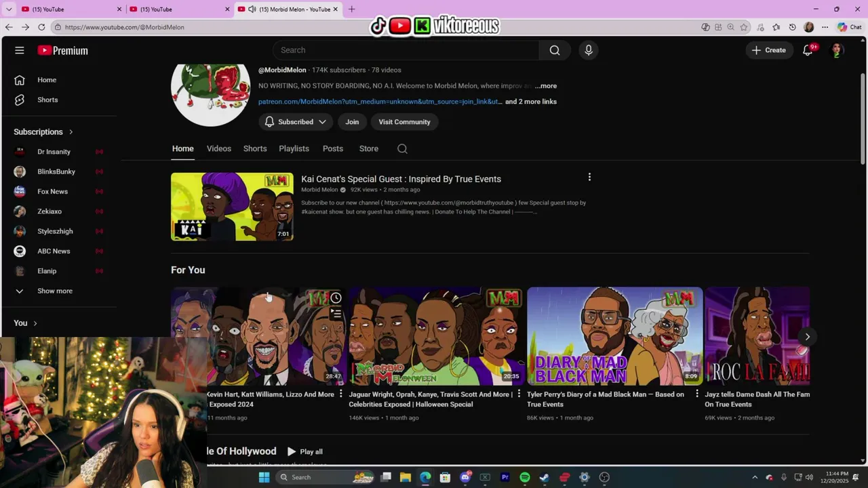868x488 pixels.
Task: Open the YouTube account avatar menu
Action: pyautogui.click(x=837, y=50)
